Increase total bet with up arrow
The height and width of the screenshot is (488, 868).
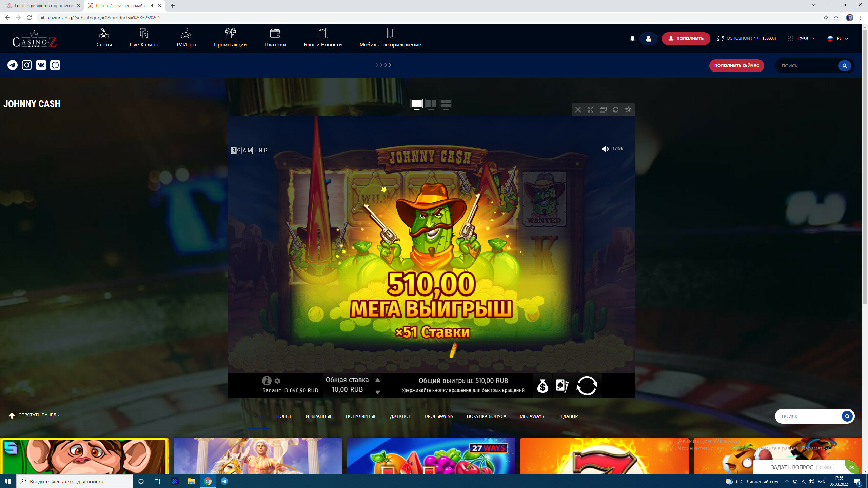coord(377,380)
